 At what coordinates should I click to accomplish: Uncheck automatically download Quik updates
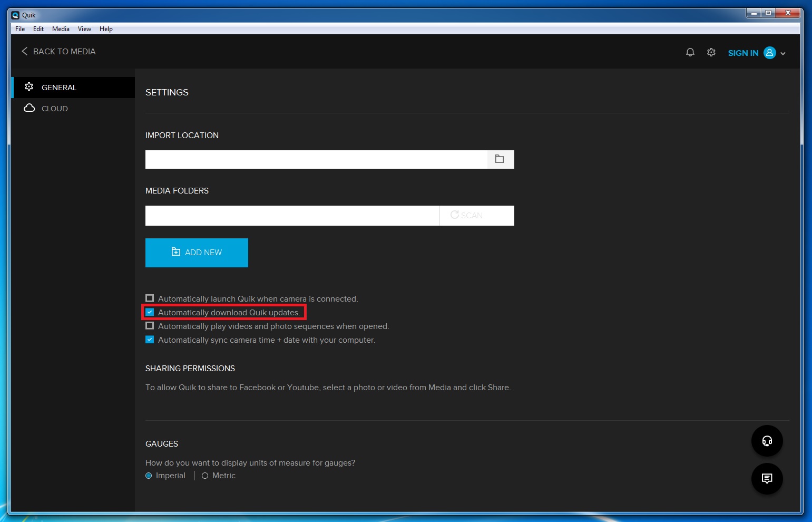tap(150, 312)
